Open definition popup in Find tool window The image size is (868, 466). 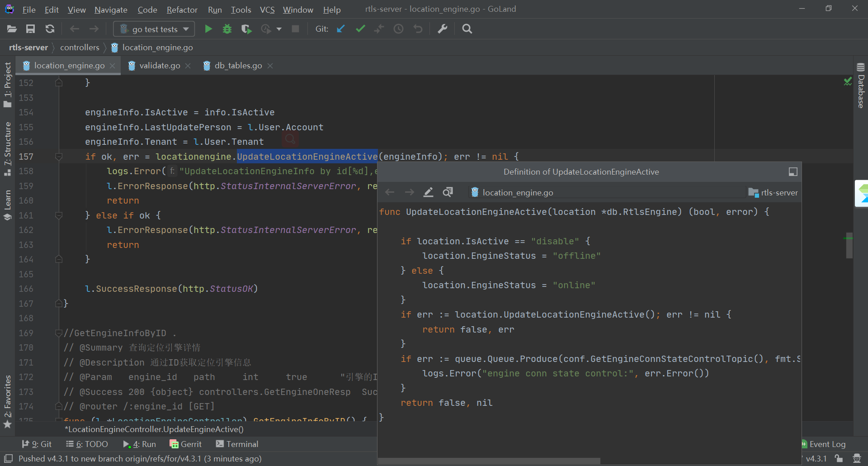coord(793,172)
